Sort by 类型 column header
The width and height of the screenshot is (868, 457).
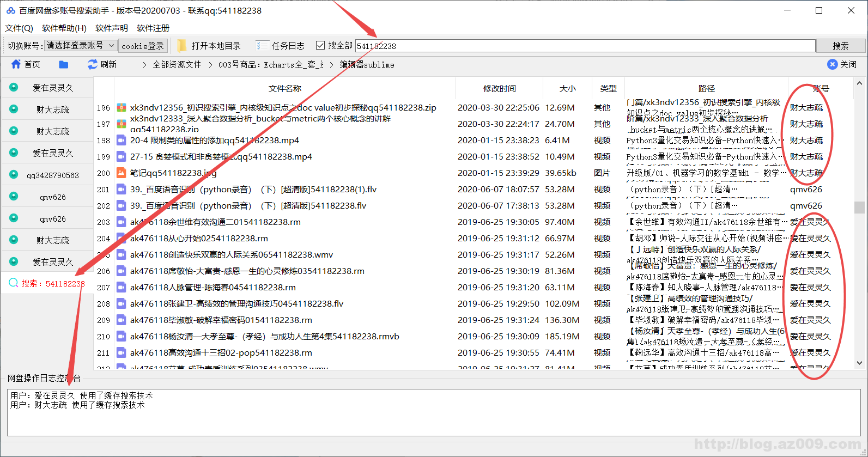click(608, 88)
